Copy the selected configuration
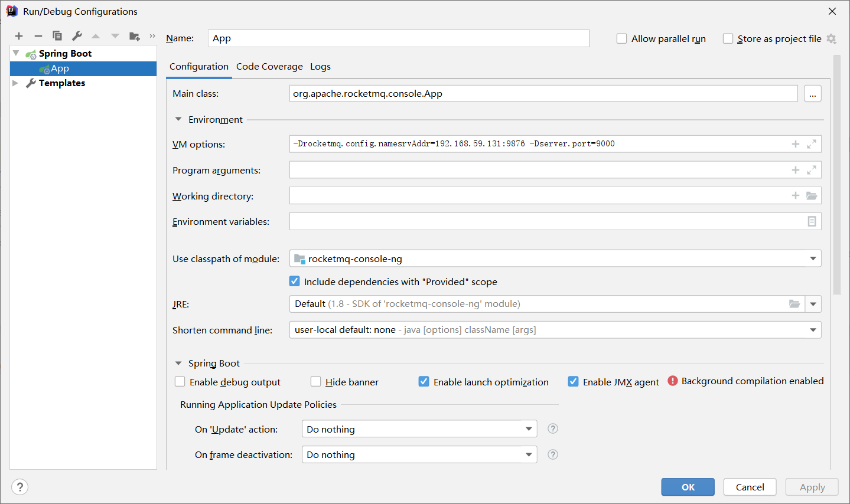The height and width of the screenshot is (504, 850). (x=57, y=36)
